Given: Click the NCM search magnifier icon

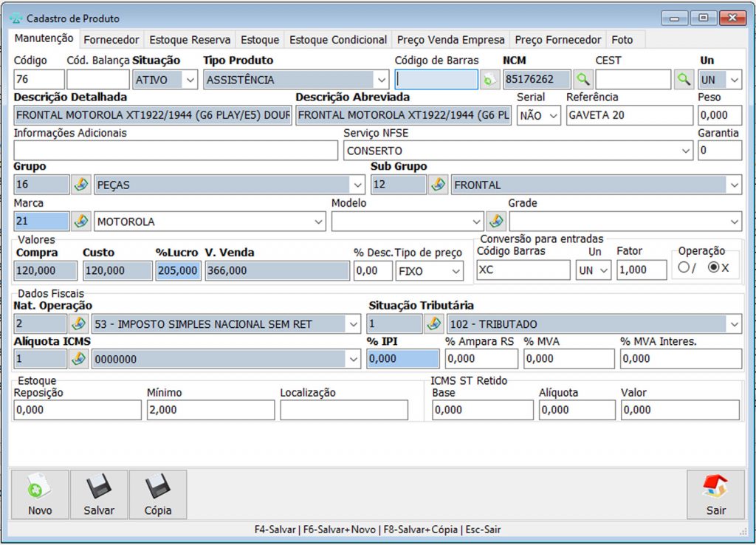Looking at the screenshot, I should 584,80.
